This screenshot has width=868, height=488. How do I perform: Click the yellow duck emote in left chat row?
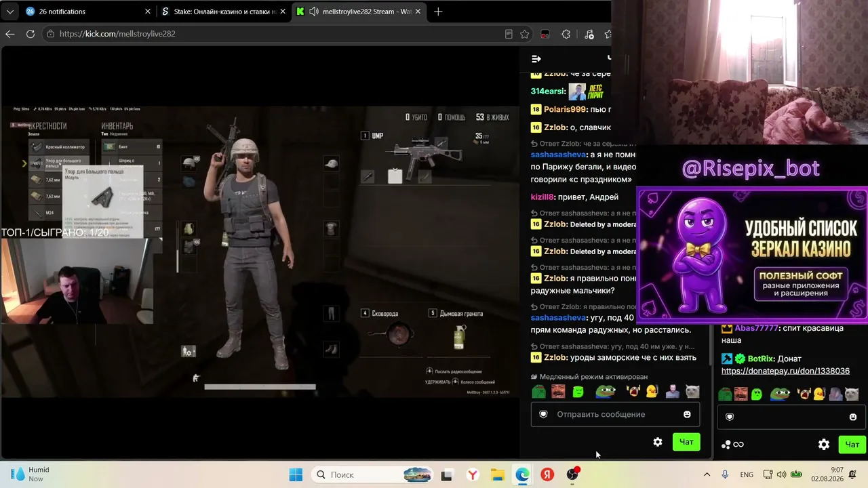point(652,391)
